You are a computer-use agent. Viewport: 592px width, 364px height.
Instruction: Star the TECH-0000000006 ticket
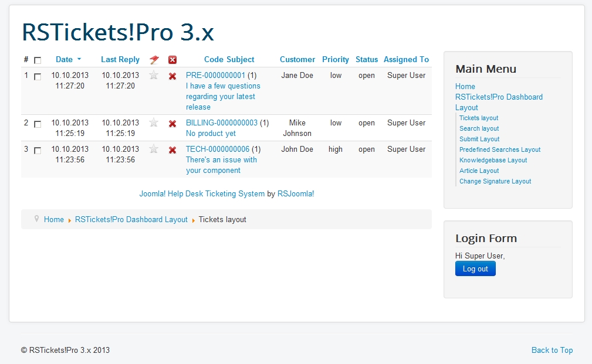pyautogui.click(x=154, y=149)
